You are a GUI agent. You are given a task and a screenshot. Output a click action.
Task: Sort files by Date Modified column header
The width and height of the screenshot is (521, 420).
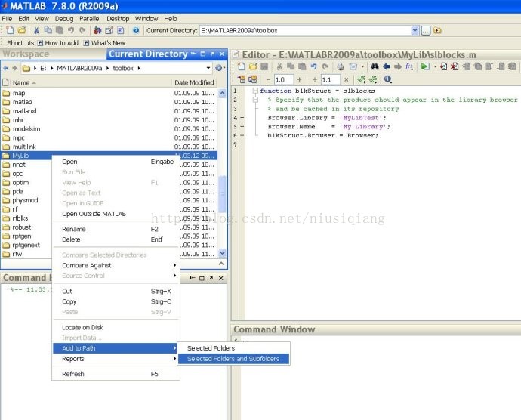click(194, 82)
